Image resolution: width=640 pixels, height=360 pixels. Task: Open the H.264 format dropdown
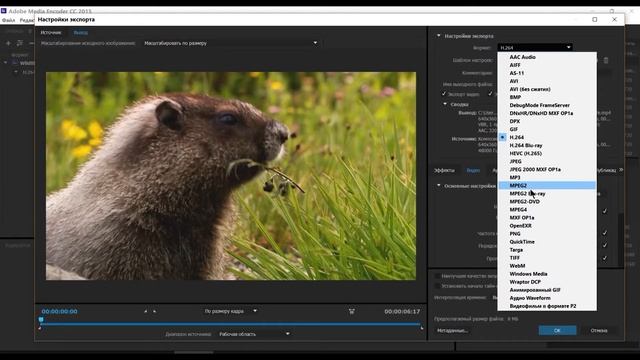click(535, 48)
